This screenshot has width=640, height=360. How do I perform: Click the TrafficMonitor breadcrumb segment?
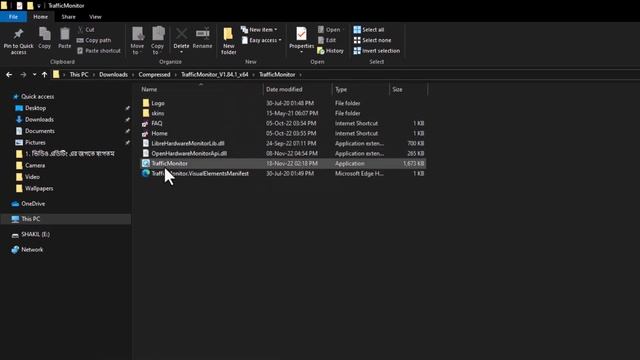[277, 75]
